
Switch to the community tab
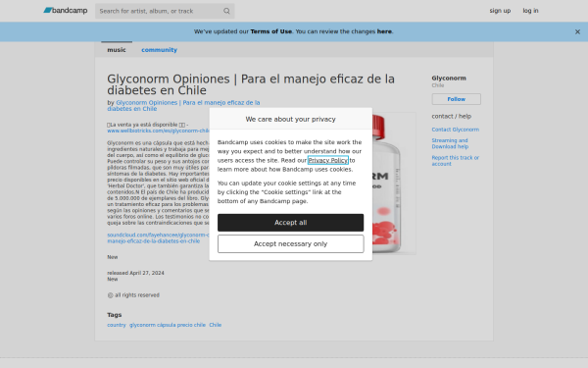(159, 50)
